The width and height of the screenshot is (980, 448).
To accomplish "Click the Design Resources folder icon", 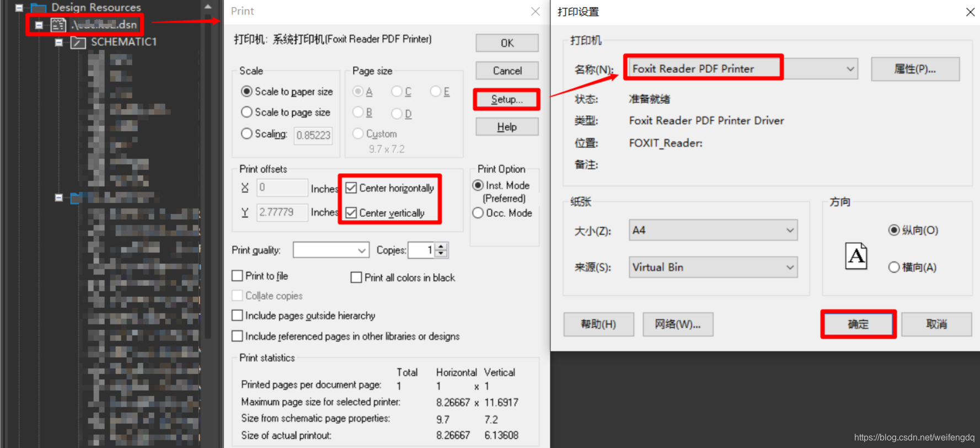I will 38,8.
